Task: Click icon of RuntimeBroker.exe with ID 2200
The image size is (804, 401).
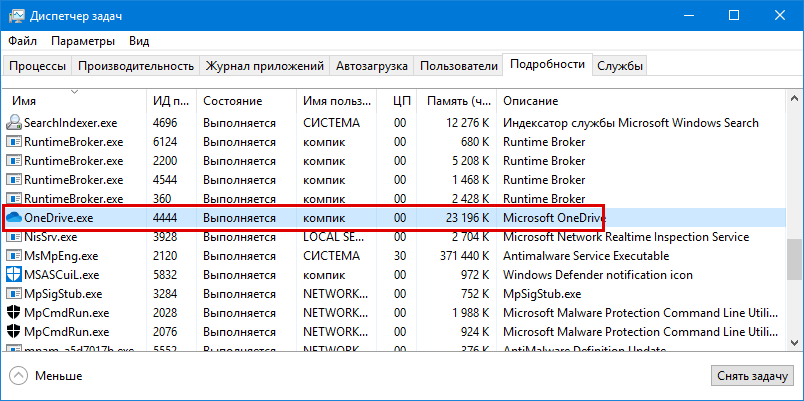Action: pyautogui.click(x=14, y=161)
